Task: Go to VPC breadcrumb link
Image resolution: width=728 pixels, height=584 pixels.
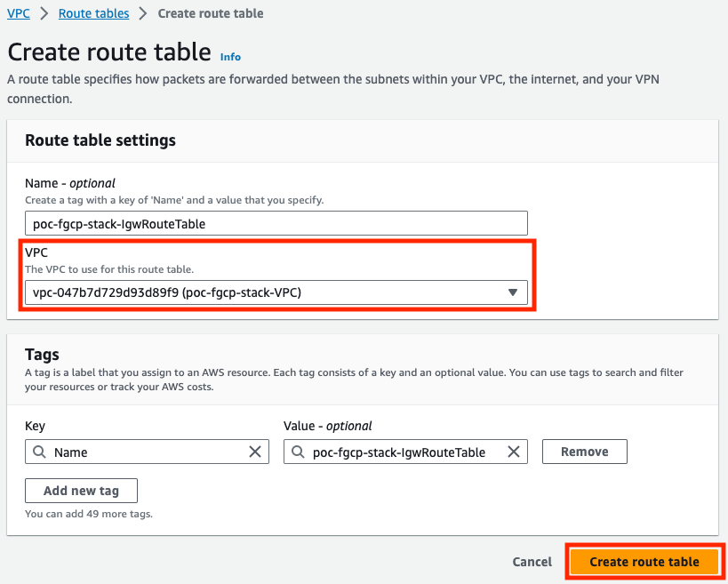Action: (19, 13)
